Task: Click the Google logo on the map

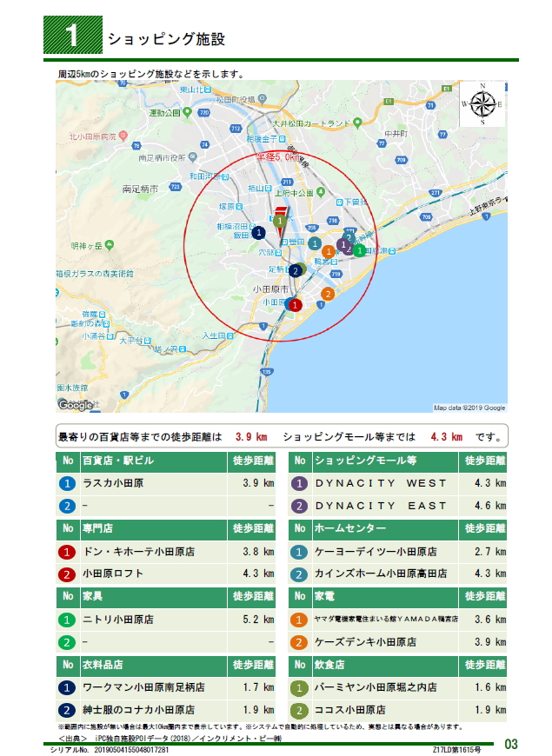Action: [x=76, y=405]
